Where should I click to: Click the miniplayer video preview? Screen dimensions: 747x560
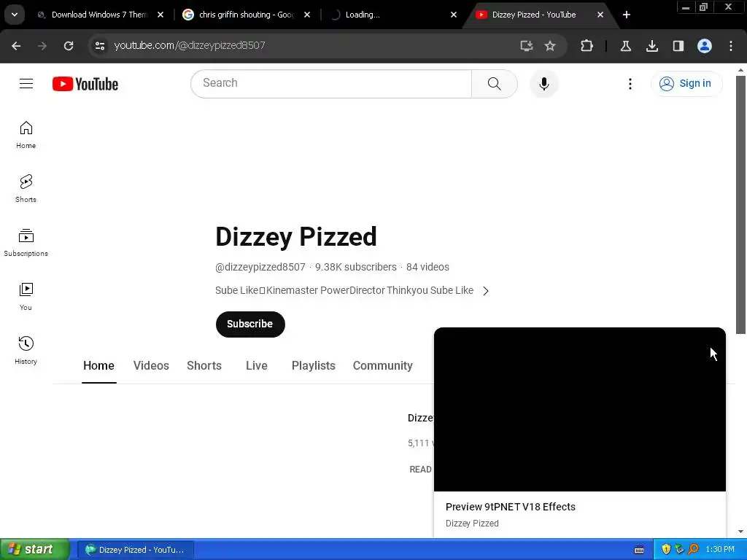(580, 410)
